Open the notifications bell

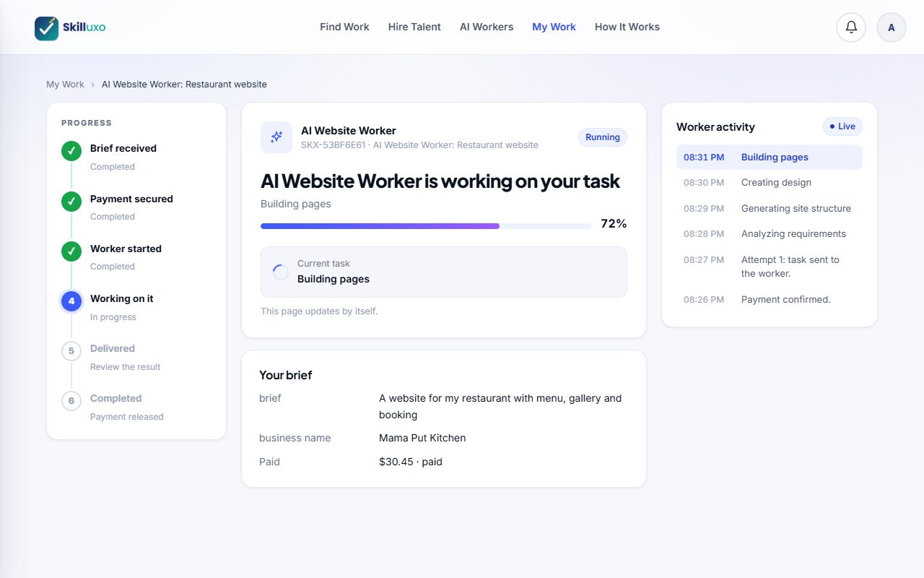pos(851,27)
